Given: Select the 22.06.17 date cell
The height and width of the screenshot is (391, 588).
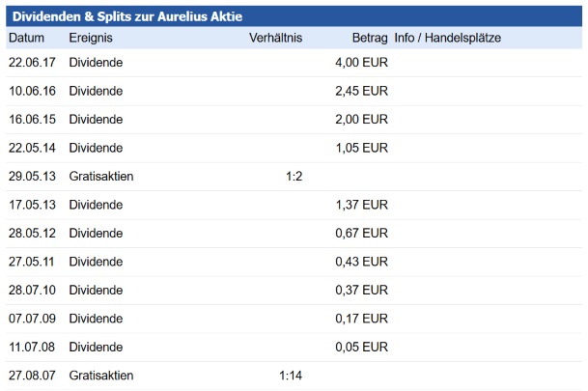Looking at the screenshot, I should tap(32, 63).
